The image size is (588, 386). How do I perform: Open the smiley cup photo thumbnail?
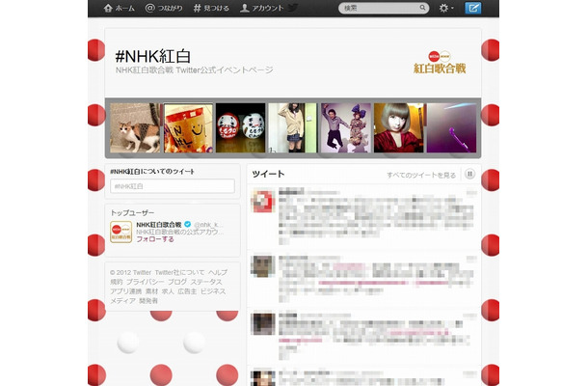coord(188,127)
